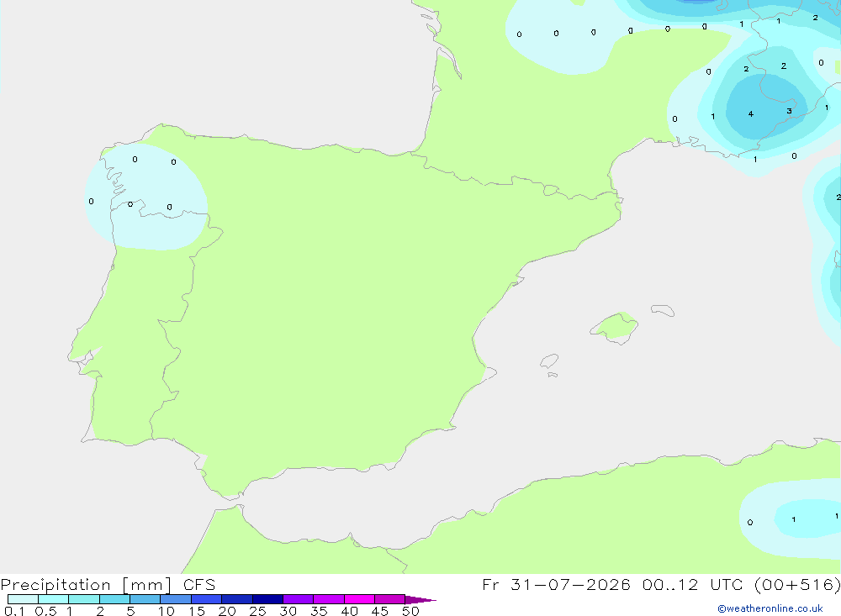Click the 'Fr 31-07-2026' date text
This screenshot has height=616, width=841.
pyautogui.click(x=556, y=585)
